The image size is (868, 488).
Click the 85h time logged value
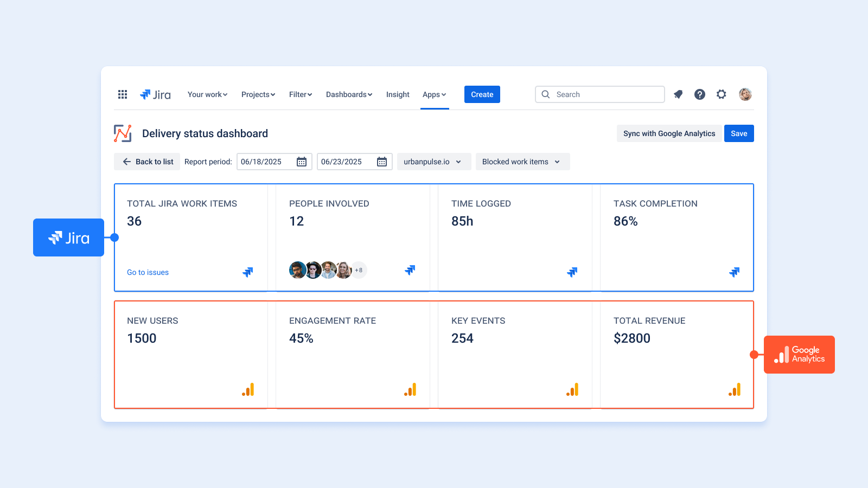pos(462,221)
